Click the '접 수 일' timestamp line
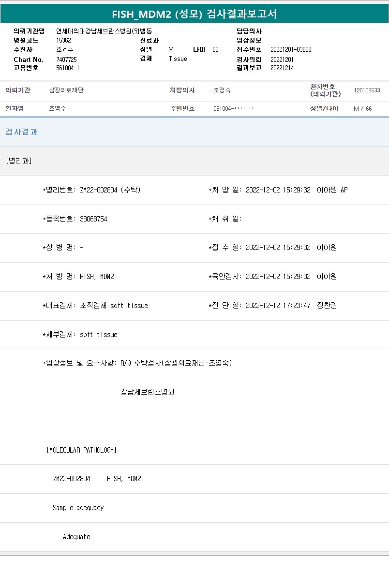 272,248
